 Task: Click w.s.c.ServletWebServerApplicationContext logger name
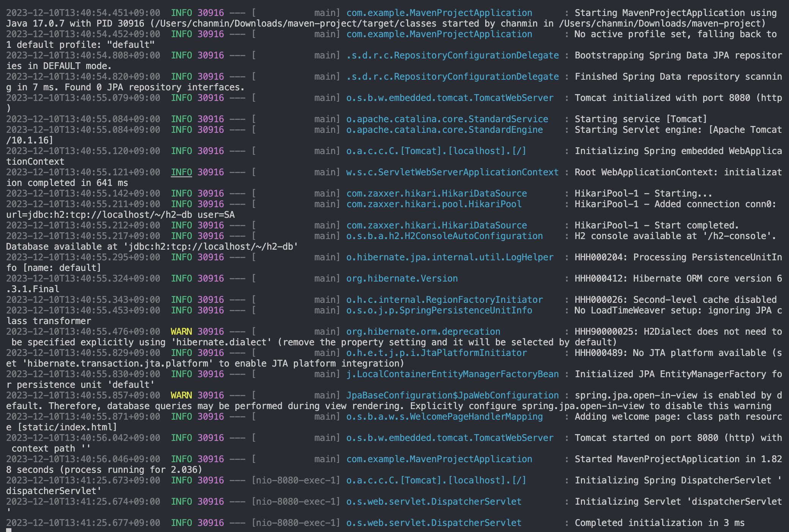[452, 172]
